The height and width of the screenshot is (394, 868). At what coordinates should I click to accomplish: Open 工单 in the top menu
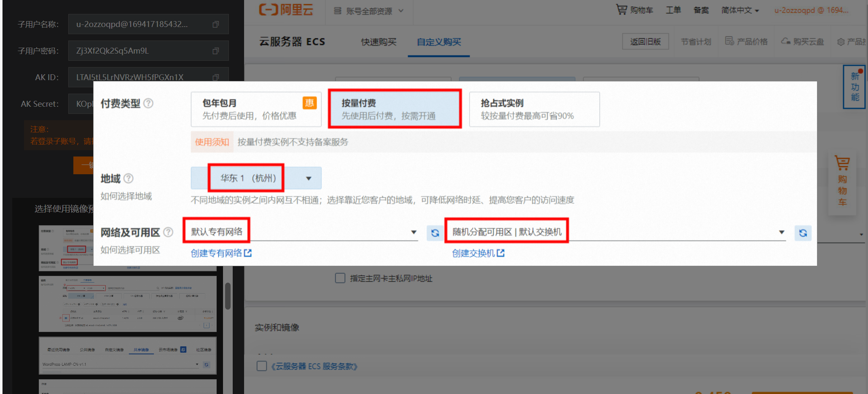(673, 10)
